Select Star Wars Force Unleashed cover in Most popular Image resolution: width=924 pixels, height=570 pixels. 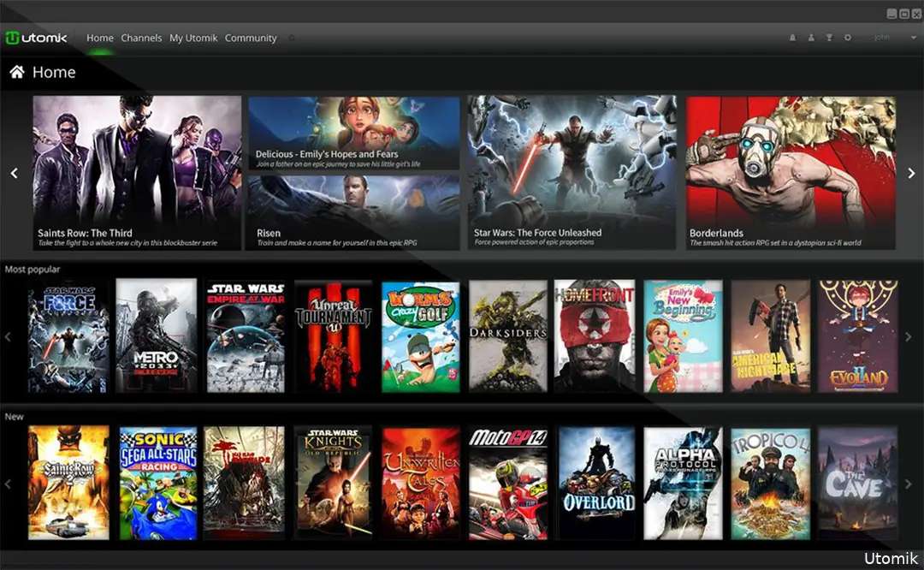tap(68, 336)
